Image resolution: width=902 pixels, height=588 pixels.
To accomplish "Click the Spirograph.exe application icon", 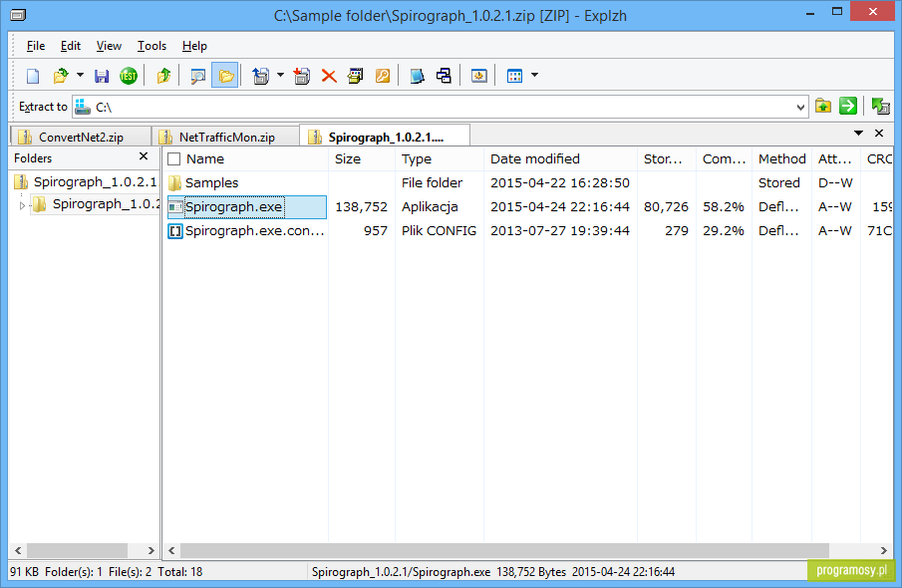I will [x=174, y=207].
